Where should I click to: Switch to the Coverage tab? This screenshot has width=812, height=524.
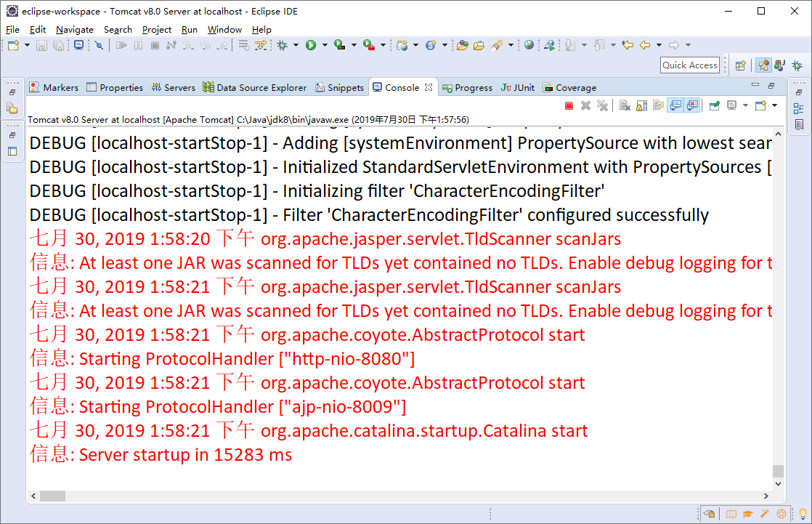(569, 88)
